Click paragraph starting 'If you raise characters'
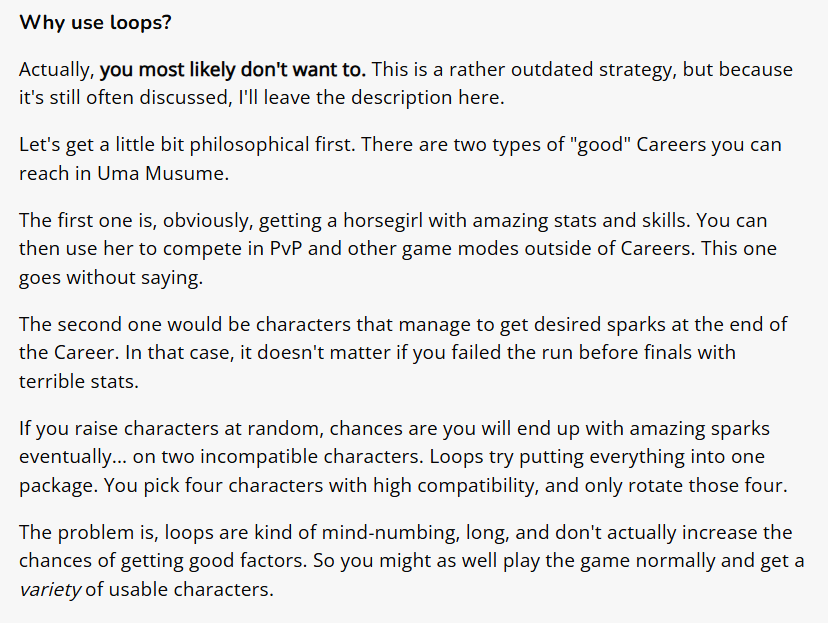This screenshot has height=623, width=828. point(403,457)
